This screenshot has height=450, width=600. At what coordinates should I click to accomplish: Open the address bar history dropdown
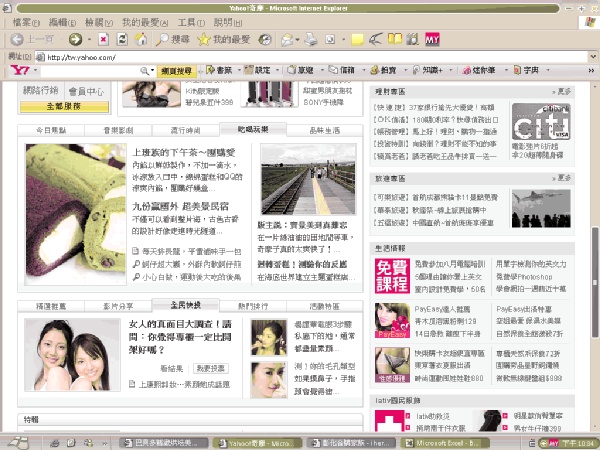tap(593, 57)
